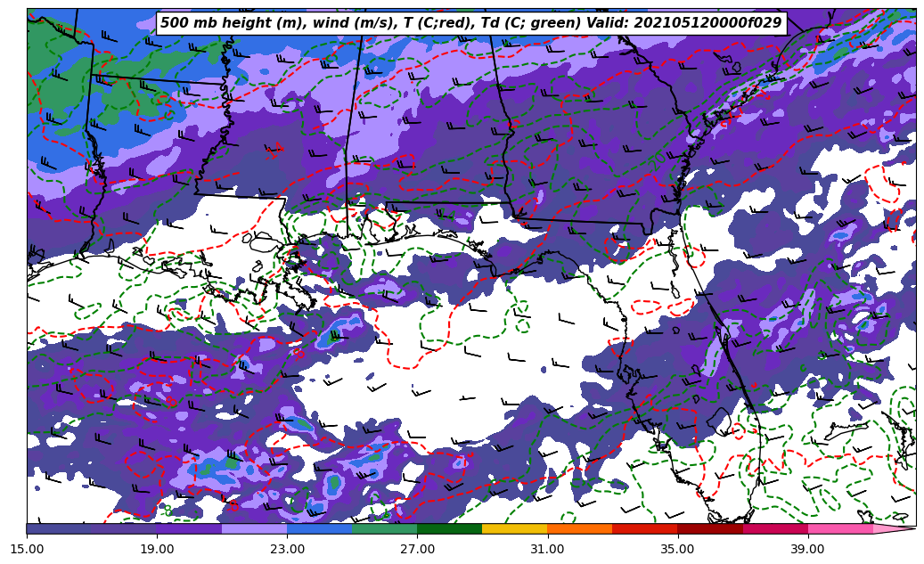Image resolution: width=924 pixels, height=564 pixels.
Task: Select the light purple colorbar segment
Action: tap(255, 528)
